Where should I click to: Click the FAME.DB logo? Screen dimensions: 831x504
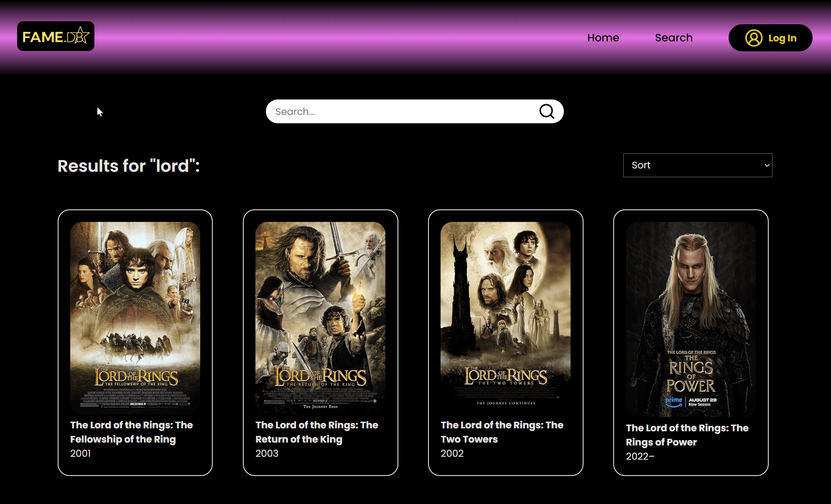coord(56,36)
